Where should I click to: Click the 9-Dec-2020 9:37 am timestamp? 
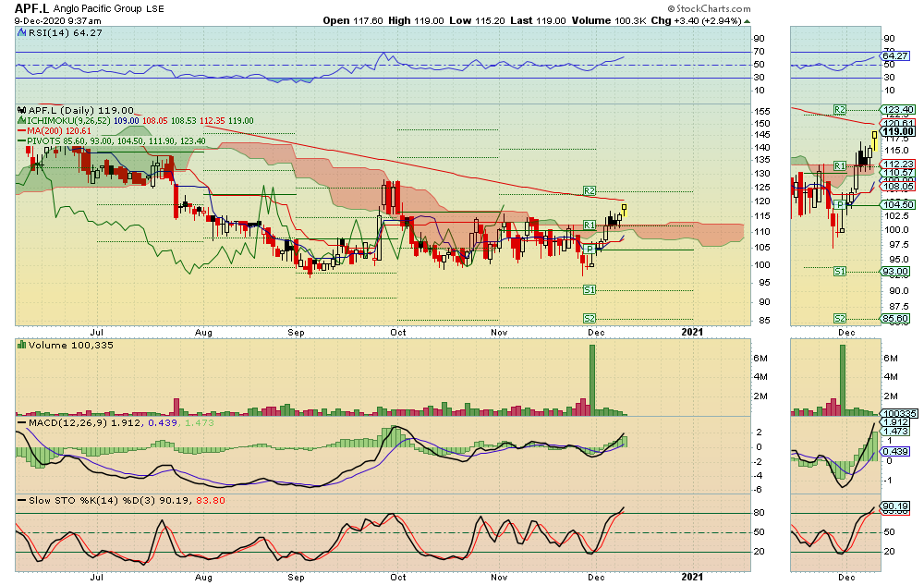57,20
